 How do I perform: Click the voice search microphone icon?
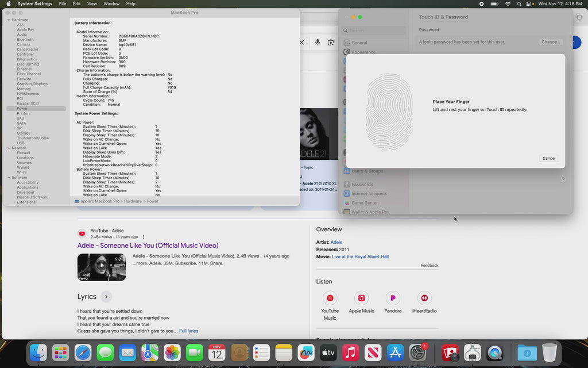click(x=317, y=43)
